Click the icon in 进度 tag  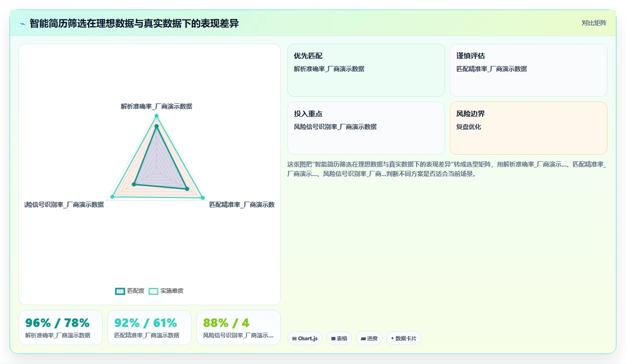click(363, 339)
